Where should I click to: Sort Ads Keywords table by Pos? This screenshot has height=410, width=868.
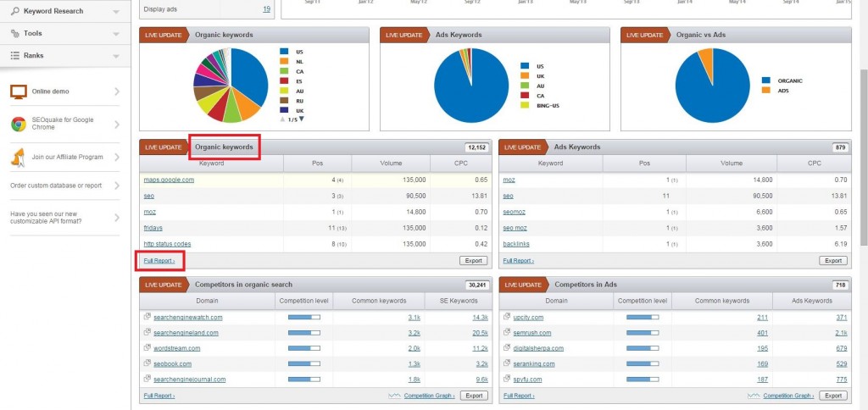coord(644,163)
